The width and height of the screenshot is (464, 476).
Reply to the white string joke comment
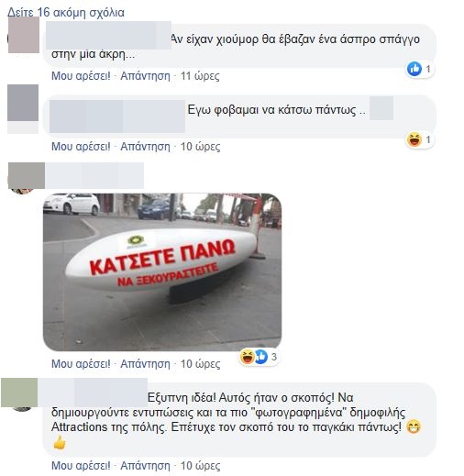[145, 76]
